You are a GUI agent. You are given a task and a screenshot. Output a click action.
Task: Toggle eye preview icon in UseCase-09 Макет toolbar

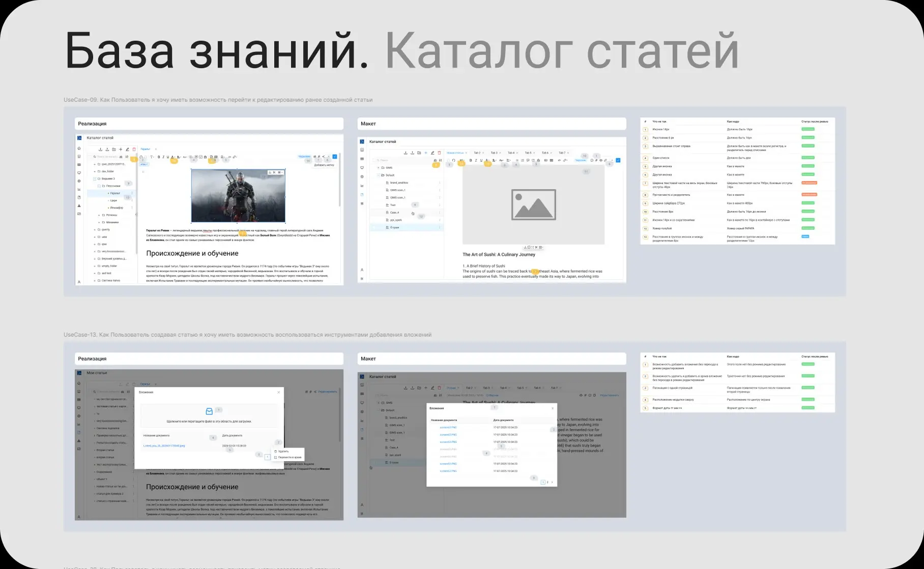[x=601, y=160]
